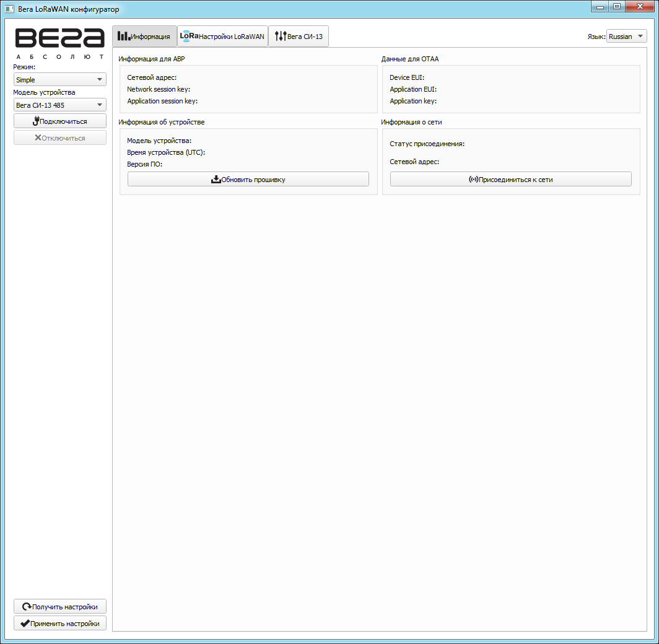Click Сетевой адрес label in ABP section
Viewport: 659px width, 644px height.
coord(152,77)
